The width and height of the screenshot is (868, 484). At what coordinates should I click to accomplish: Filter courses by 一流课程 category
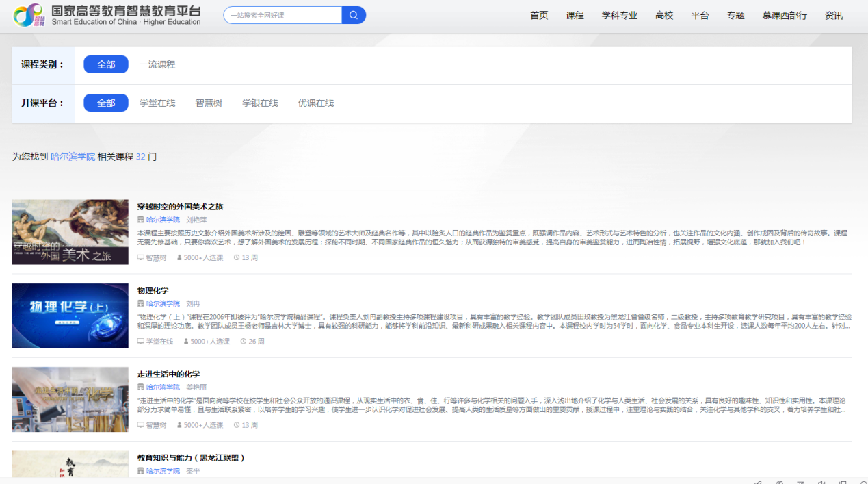(x=157, y=64)
